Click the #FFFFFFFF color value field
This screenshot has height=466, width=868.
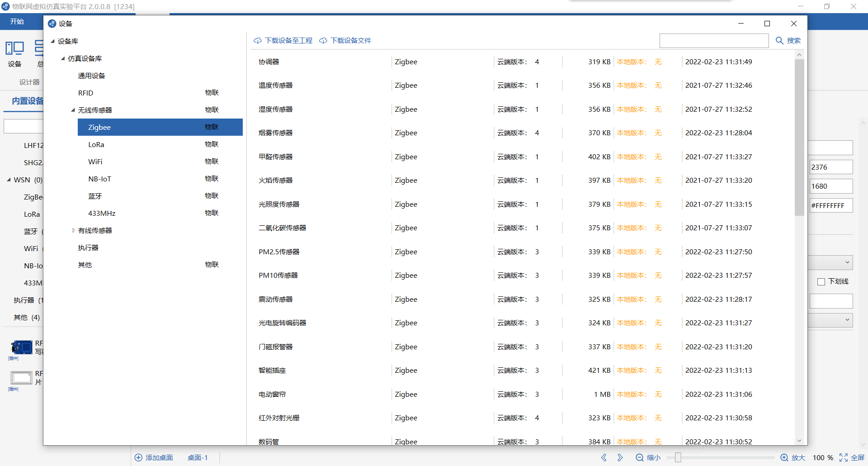pos(831,205)
